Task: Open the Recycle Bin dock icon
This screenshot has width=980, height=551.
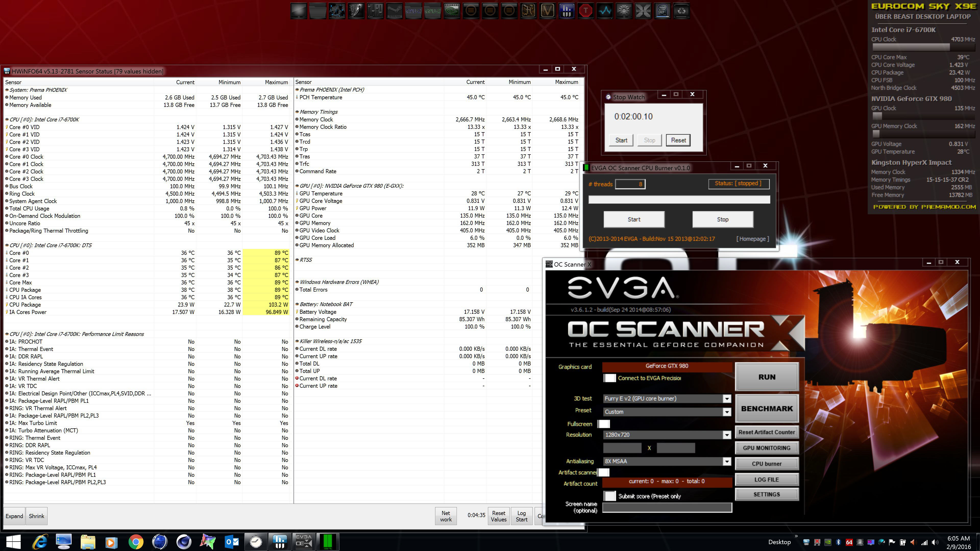Action: click(x=681, y=11)
